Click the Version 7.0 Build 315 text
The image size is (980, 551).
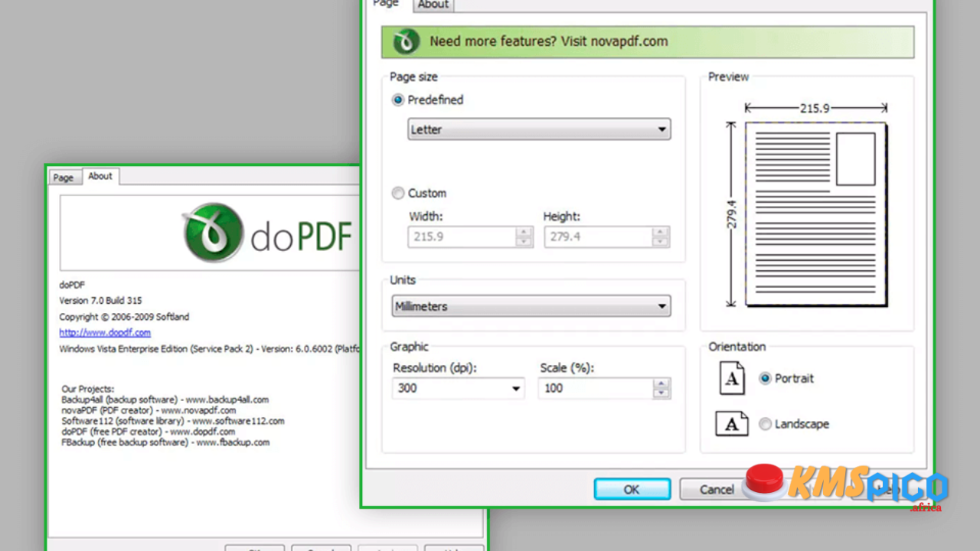(x=100, y=301)
